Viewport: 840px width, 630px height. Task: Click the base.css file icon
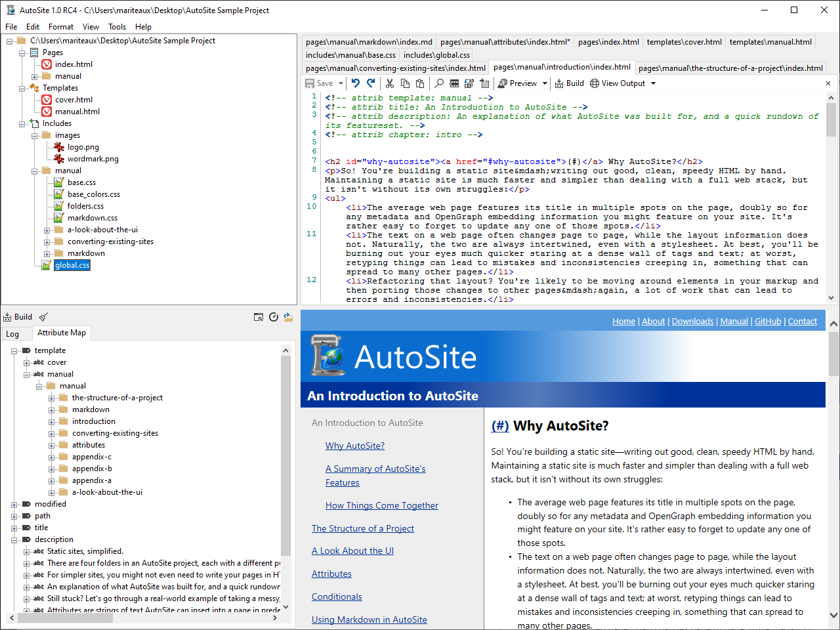pos(59,182)
